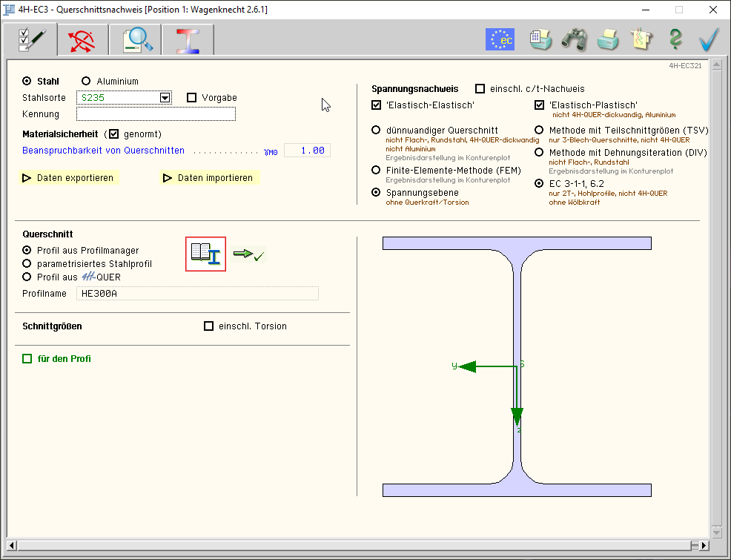Expand the Stahlsorte S235 dropdown
The image size is (731, 560).
point(165,98)
